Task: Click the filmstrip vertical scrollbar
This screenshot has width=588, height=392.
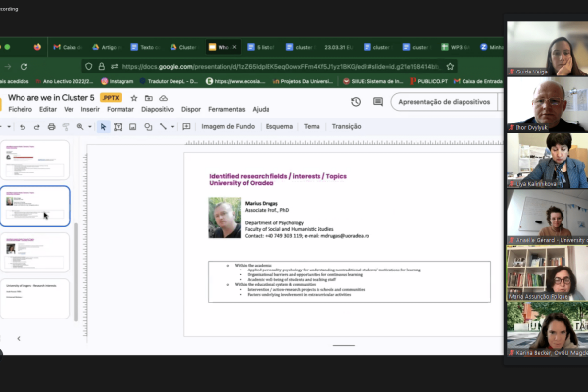Action: tap(76, 272)
